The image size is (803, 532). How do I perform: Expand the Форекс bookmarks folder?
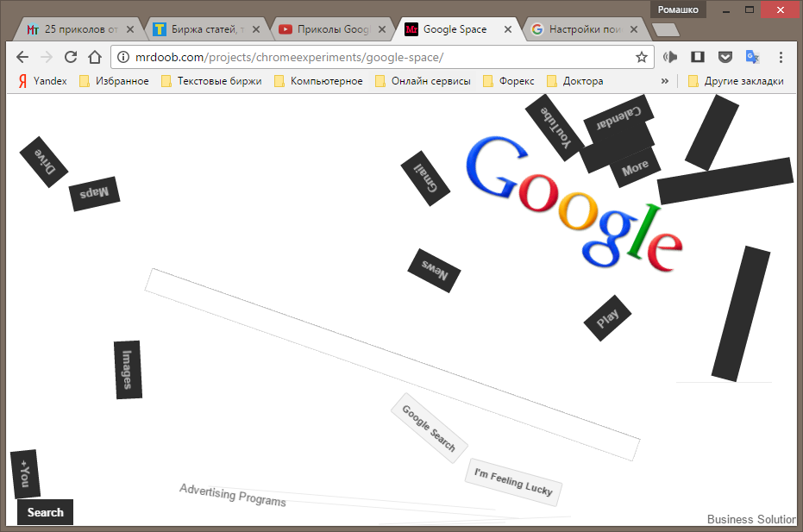pos(509,81)
